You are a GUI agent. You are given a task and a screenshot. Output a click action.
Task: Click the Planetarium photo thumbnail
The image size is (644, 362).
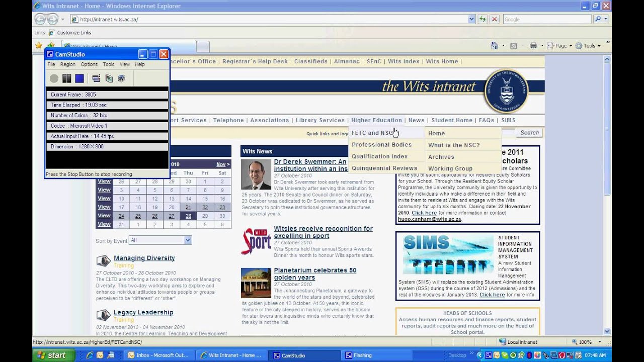(x=256, y=283)
